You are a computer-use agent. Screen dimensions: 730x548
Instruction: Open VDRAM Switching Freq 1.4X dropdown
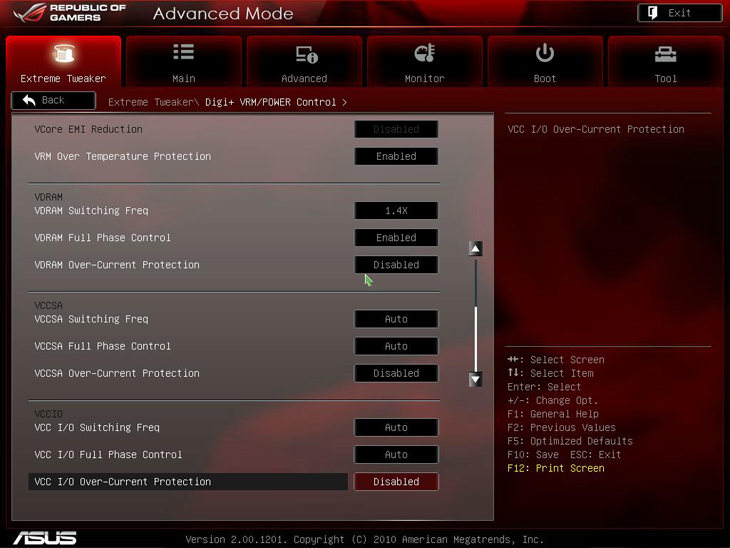pos(396,211)
